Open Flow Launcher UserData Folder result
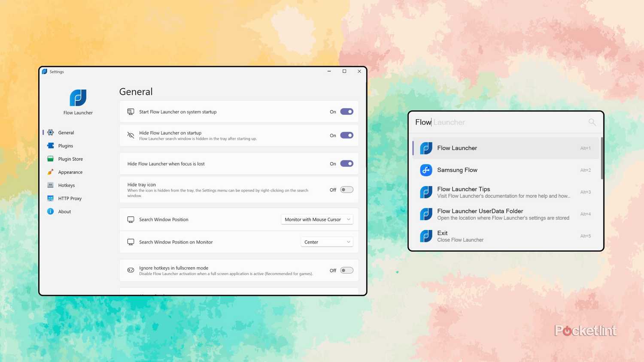Viewport: 644px width, 362px height. click(506, 214)
